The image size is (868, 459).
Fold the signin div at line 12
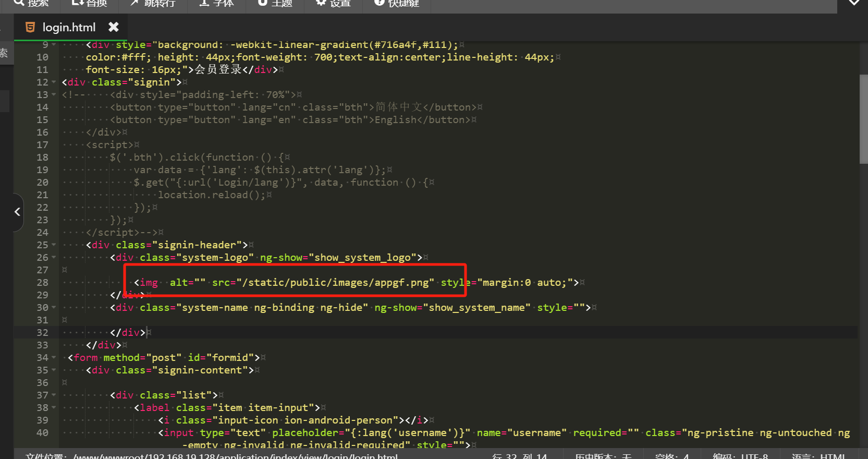[x=54, y=82]
